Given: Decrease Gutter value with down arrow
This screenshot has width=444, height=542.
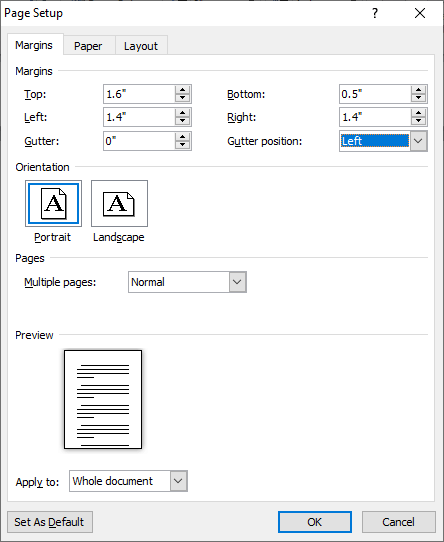Looking at the screenshot, I should click(183, 145).
